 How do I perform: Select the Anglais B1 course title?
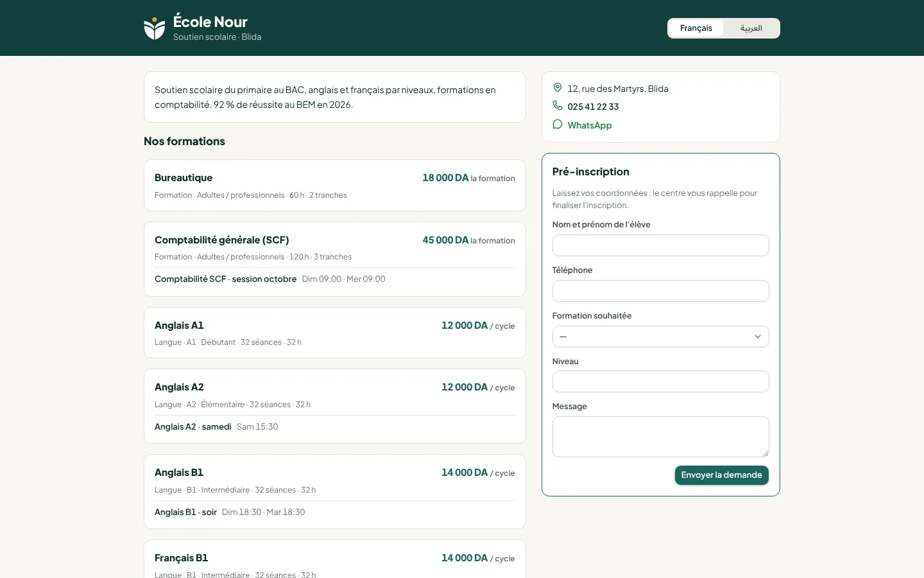pyautogui.click(x=179, y=473)
